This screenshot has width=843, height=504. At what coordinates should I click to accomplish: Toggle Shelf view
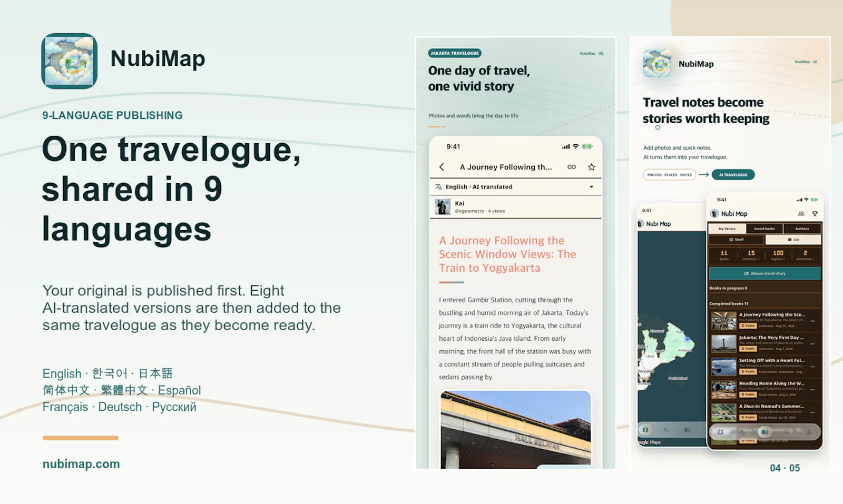tap(736, 240)
